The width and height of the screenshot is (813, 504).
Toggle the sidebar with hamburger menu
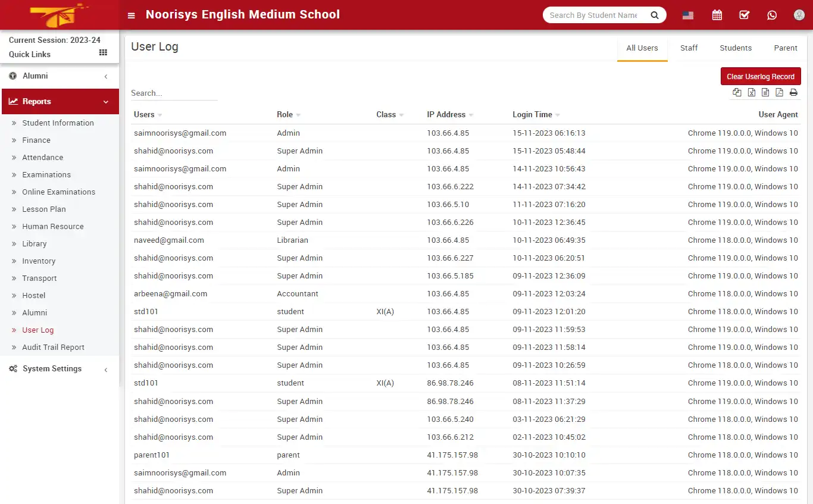(131, 15)
